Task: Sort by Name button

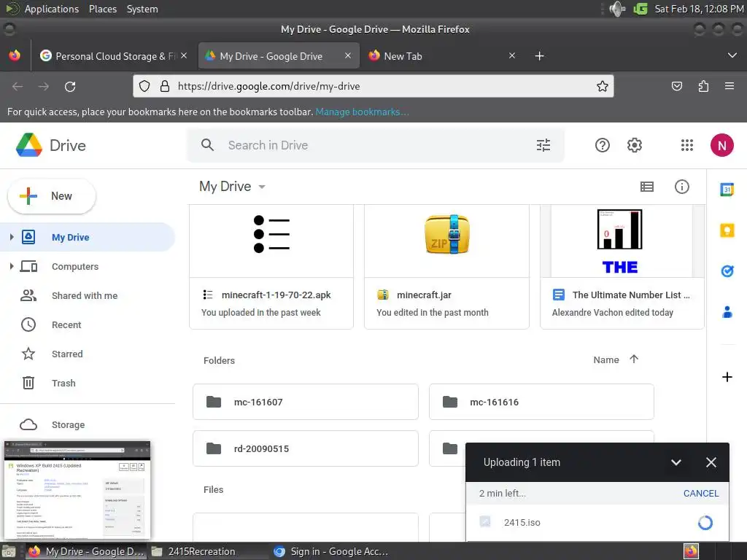Action: click(x=606, y=360)
